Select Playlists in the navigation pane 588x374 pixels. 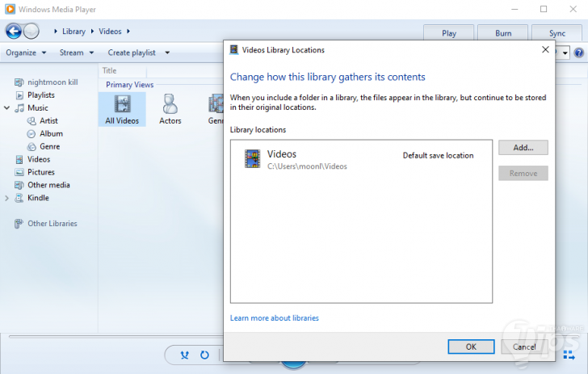pyautogui.click(x=41, y=95)
